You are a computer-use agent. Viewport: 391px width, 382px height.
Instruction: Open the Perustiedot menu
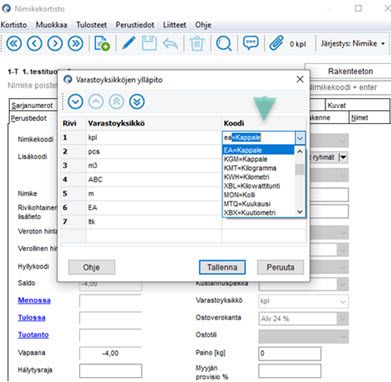click(135, 25)
